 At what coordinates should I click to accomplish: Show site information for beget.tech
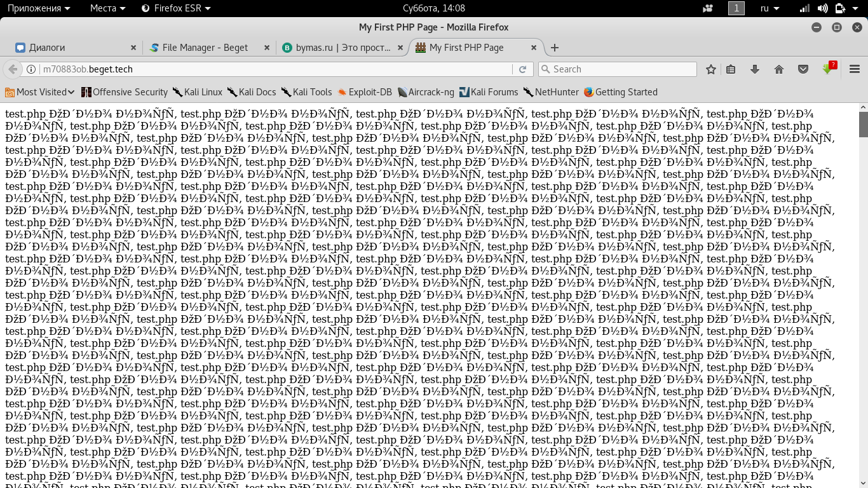(31, 69)
